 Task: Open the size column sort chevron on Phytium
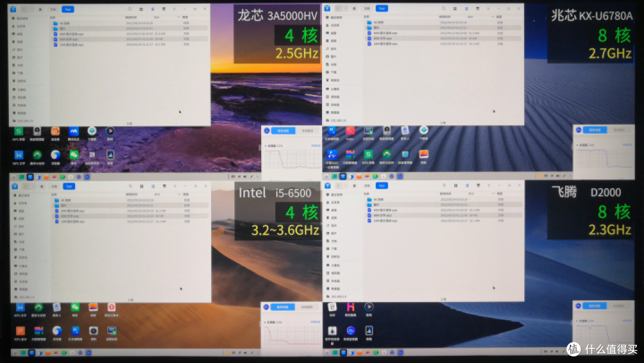[493, 193]
